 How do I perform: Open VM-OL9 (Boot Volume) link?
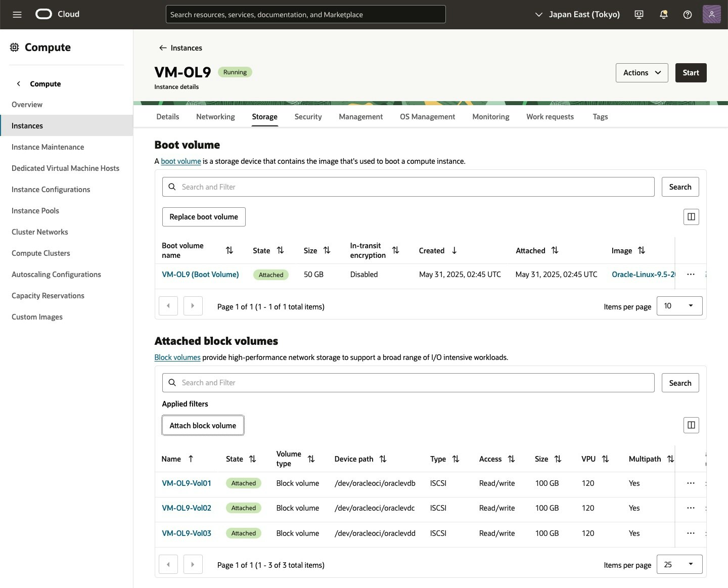click(200, 275)
